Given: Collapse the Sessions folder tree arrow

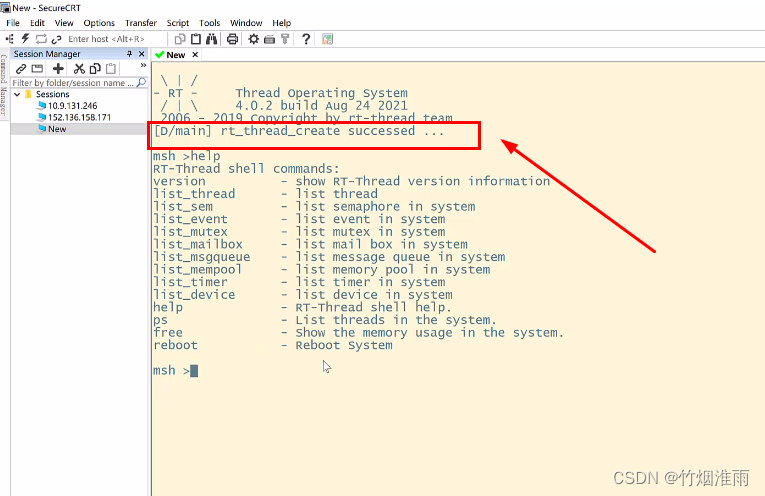Looking at the screenshot, I should (x=18, y=94).
